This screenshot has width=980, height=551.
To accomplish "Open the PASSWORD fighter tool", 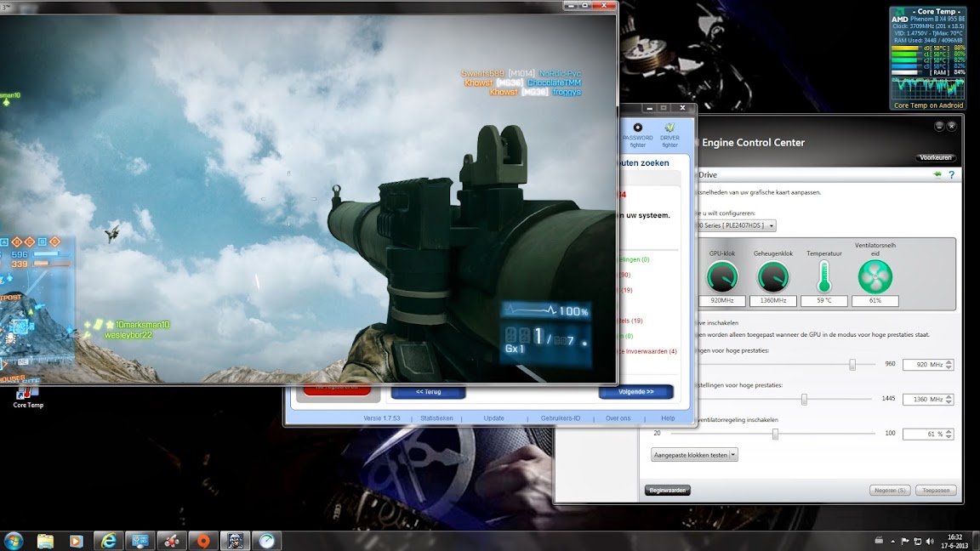I will 637,135.
